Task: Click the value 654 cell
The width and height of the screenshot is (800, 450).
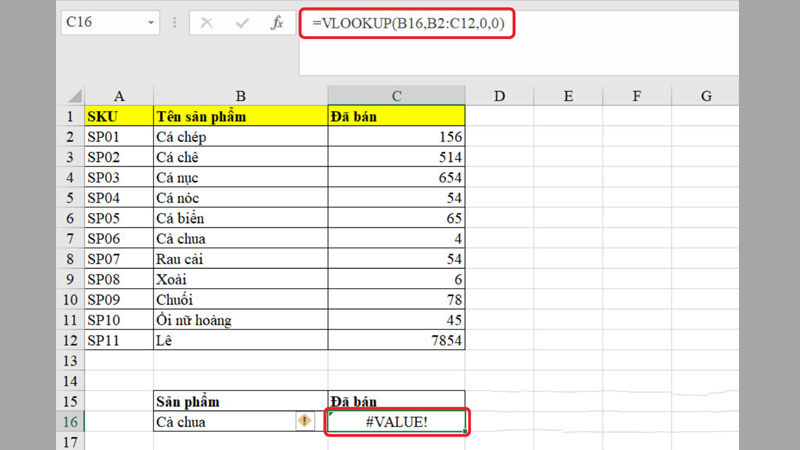Action: (x=396, y=177)
